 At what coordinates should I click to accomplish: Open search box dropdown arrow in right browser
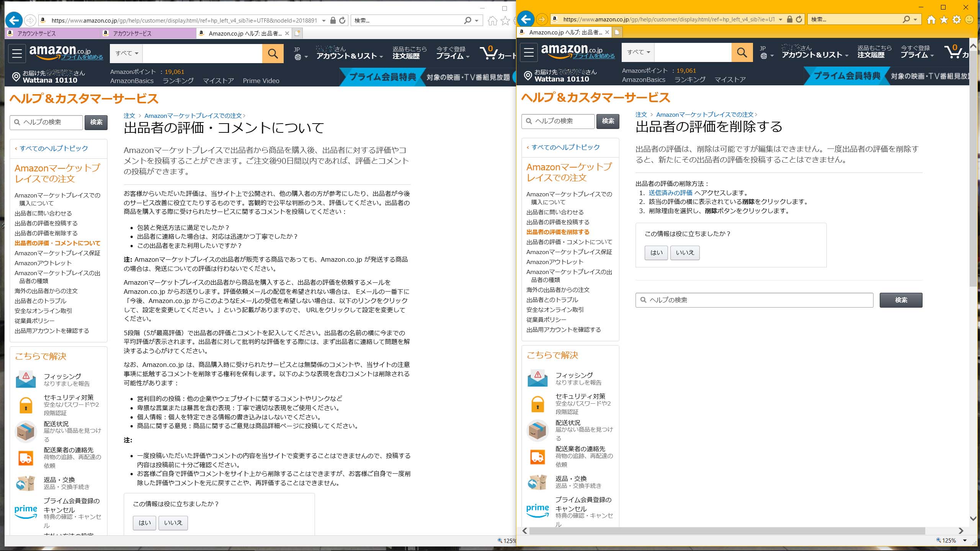tap(915, 20)
